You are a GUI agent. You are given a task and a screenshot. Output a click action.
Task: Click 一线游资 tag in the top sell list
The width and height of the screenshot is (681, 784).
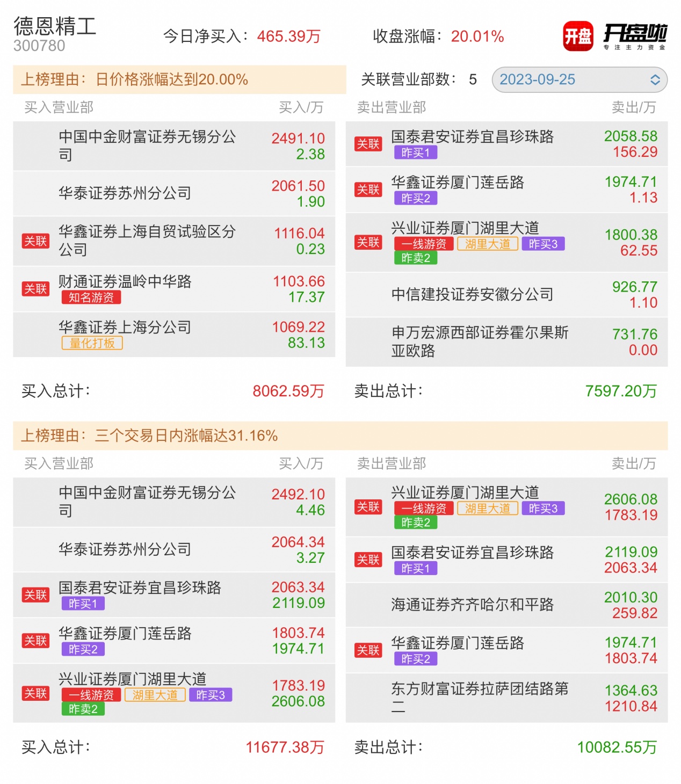[423, 244]
